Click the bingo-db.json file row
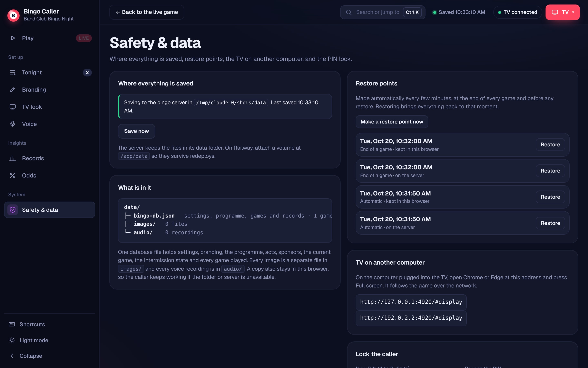The image size is (588, 368). [x=228, y=216]
